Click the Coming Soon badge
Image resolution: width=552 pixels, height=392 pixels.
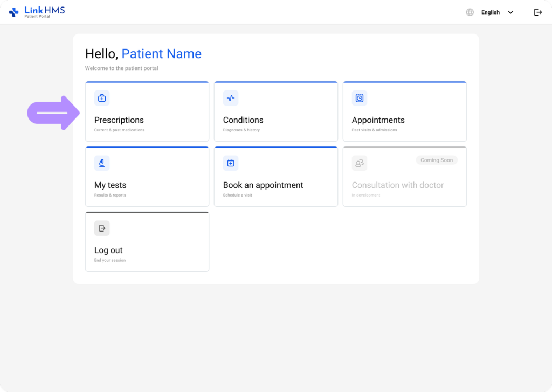(x=437, y=160)
